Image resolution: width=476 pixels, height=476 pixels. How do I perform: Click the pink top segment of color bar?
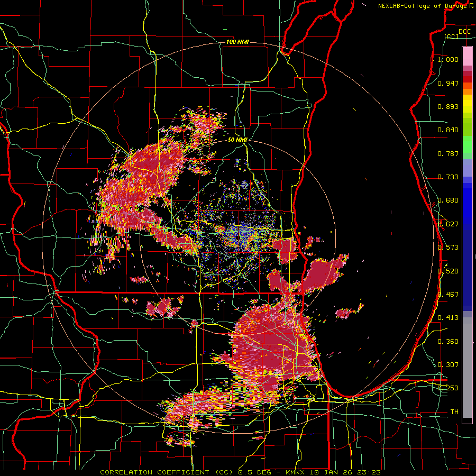pos(467,56)
